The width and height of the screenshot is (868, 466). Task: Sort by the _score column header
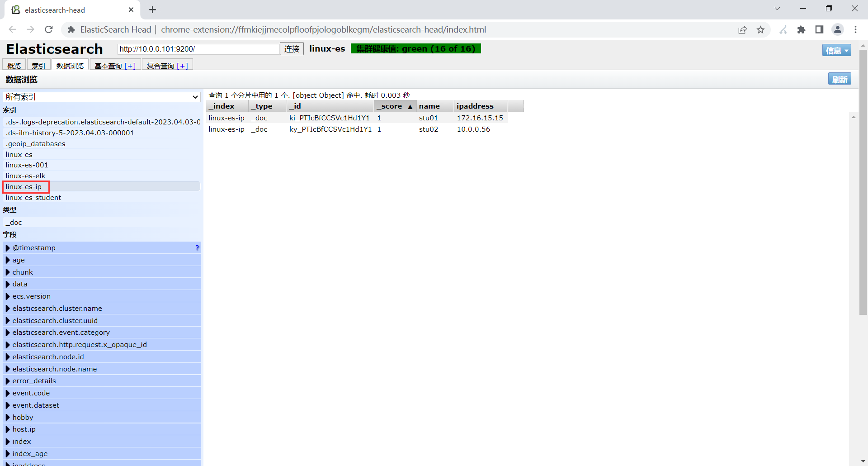395,106
